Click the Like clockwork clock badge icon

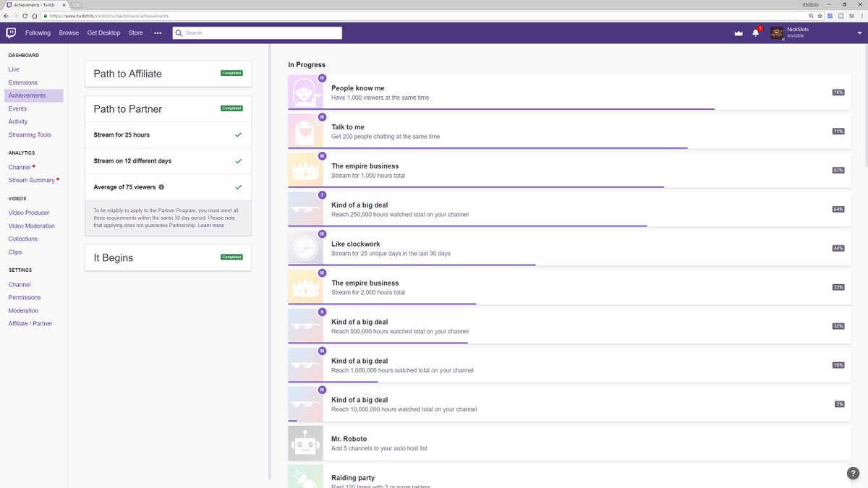(305, 249)
